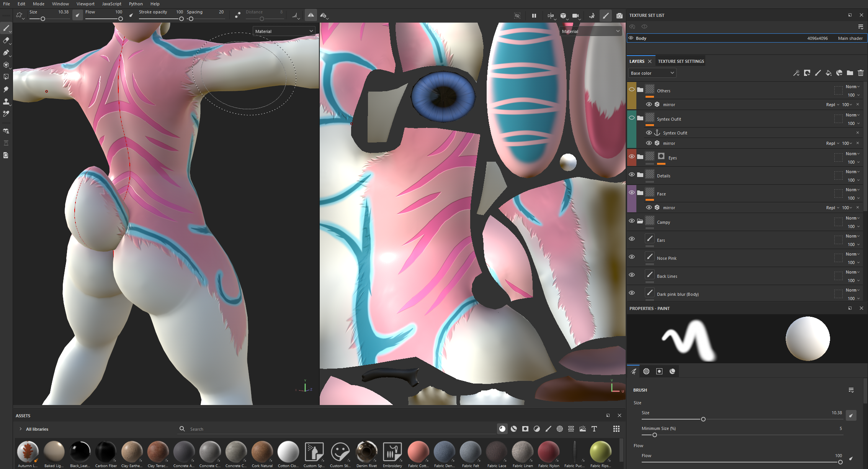Open the 3D viewport Material dropdown
The width and height of the screenshot is (868, 469).
(284, 31)
